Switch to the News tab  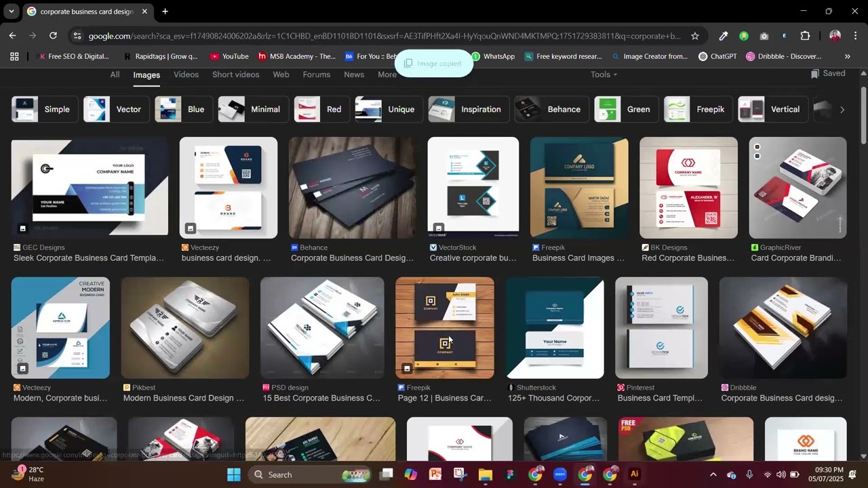tap(354, 75)
